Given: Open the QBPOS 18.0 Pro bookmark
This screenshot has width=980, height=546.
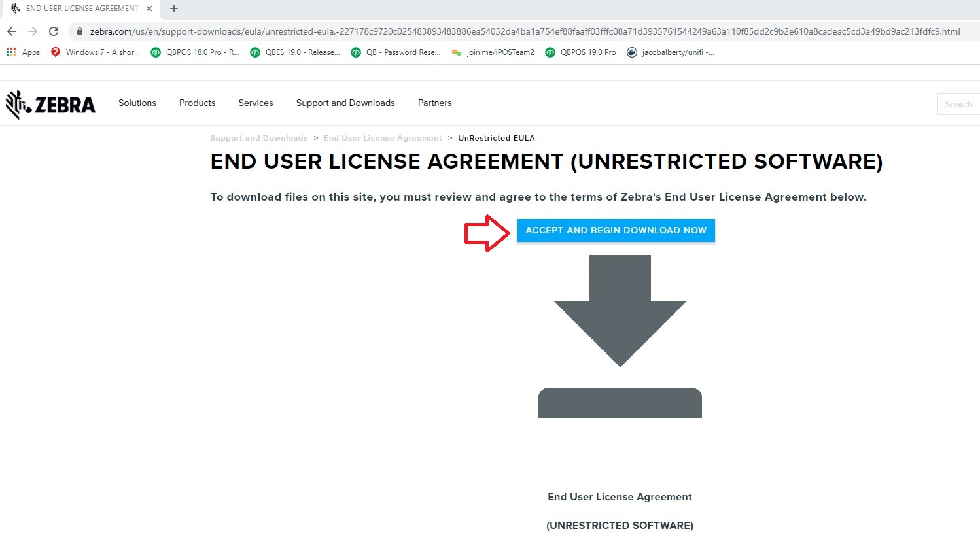Looking at the screenshot, I should 195,52.
